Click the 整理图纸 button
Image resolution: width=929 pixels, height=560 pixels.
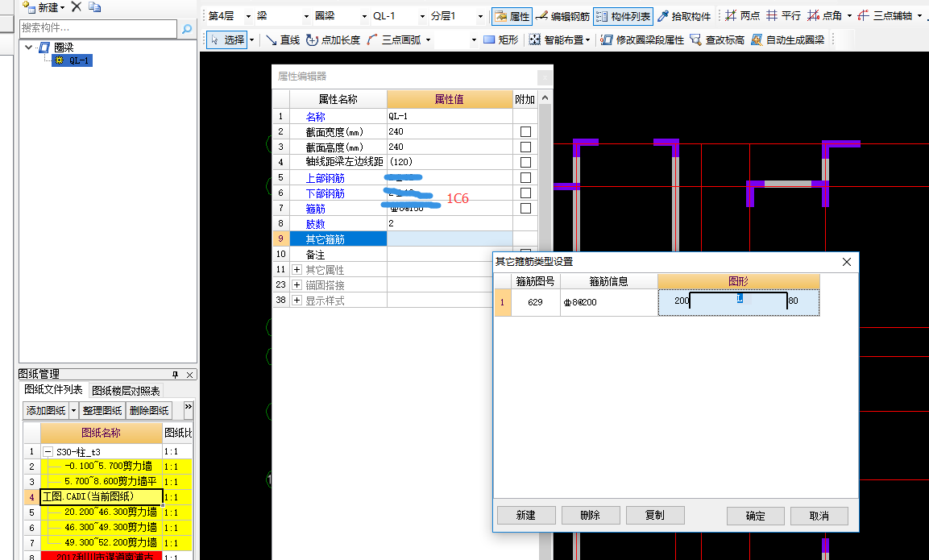pyautogui.click(x=102, y=411)
